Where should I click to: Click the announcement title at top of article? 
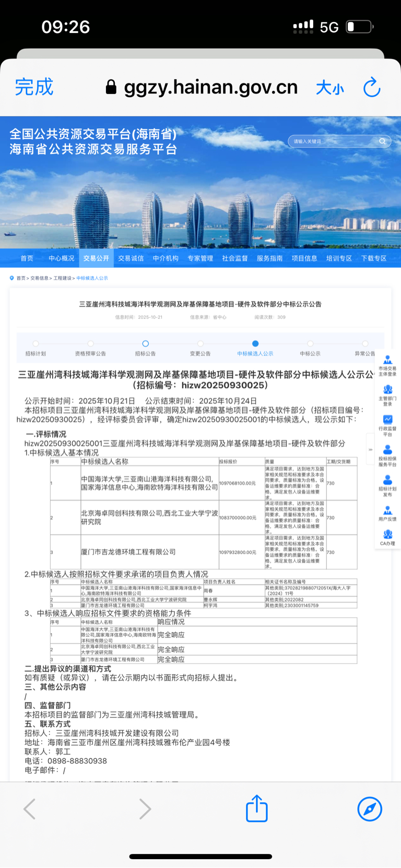pos(200,304)
